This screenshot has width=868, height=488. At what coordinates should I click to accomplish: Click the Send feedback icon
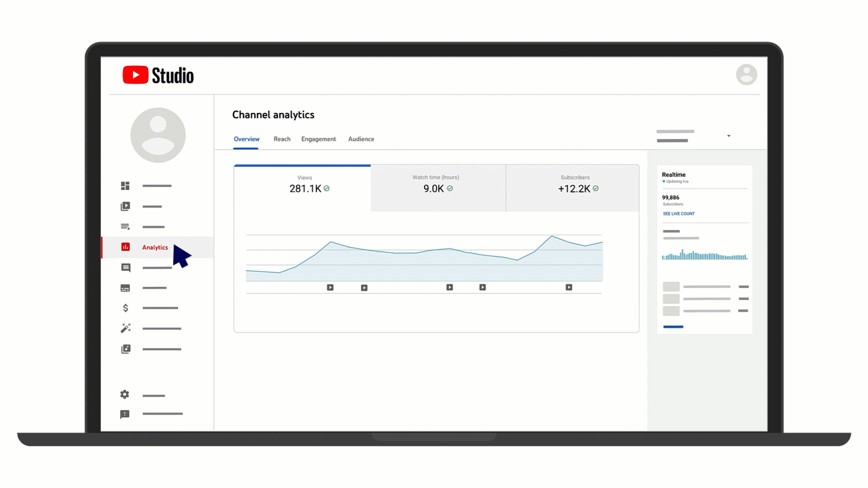pyautogui.click(x=125, y=414)
